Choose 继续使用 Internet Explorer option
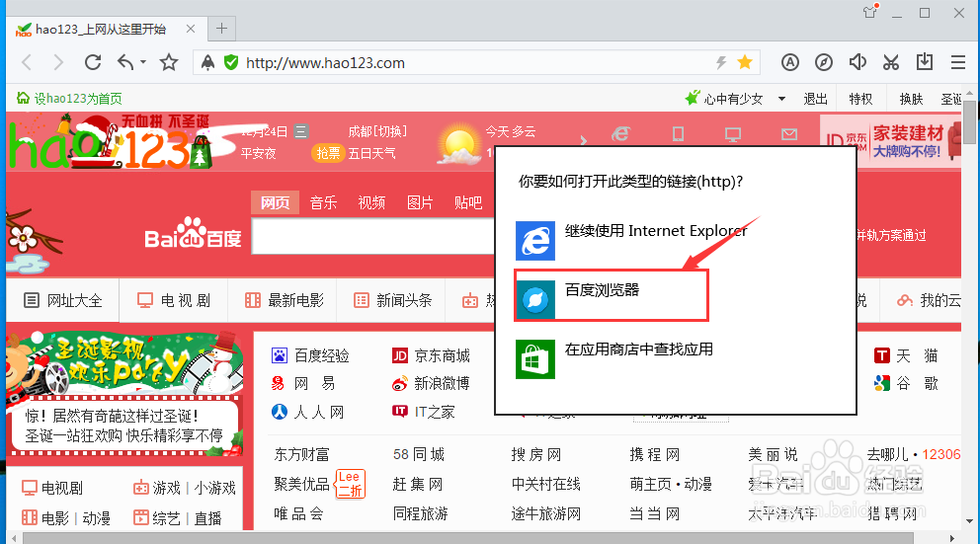 (631, 241)
